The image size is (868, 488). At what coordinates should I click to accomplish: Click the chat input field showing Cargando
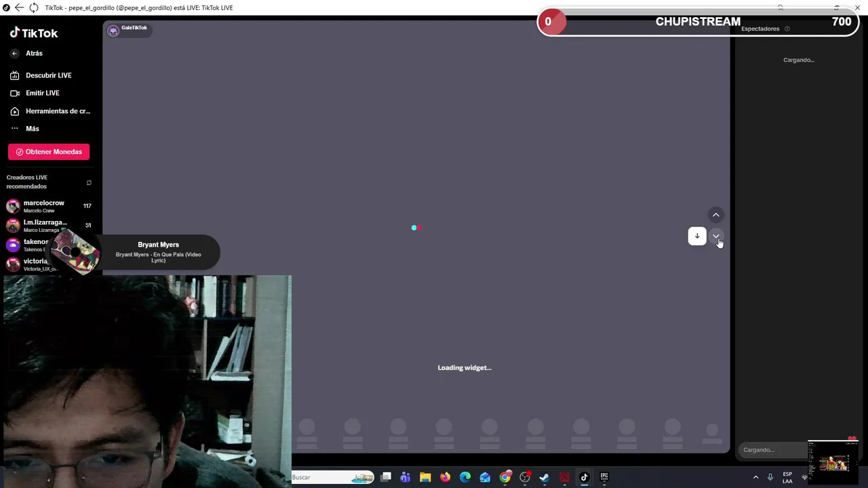(773, 450)
